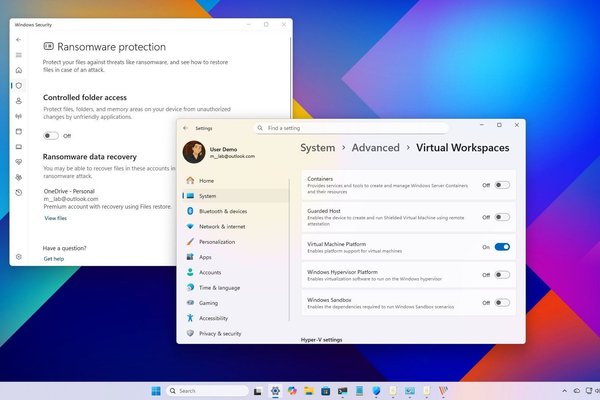Open Accessibility settings page

(236, 318)
